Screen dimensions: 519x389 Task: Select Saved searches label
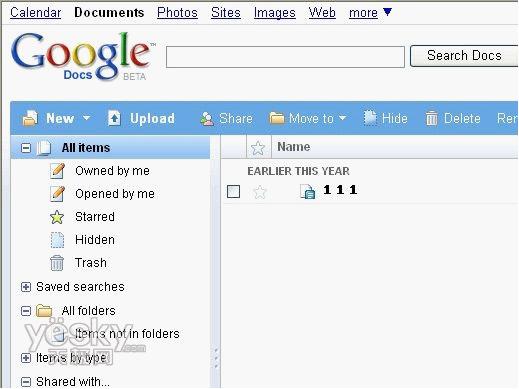80,287
